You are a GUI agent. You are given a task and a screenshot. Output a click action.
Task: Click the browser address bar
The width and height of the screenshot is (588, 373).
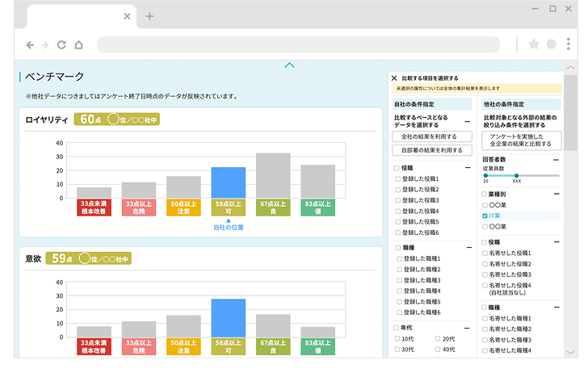pyautogui.click(x=299, y=44)
